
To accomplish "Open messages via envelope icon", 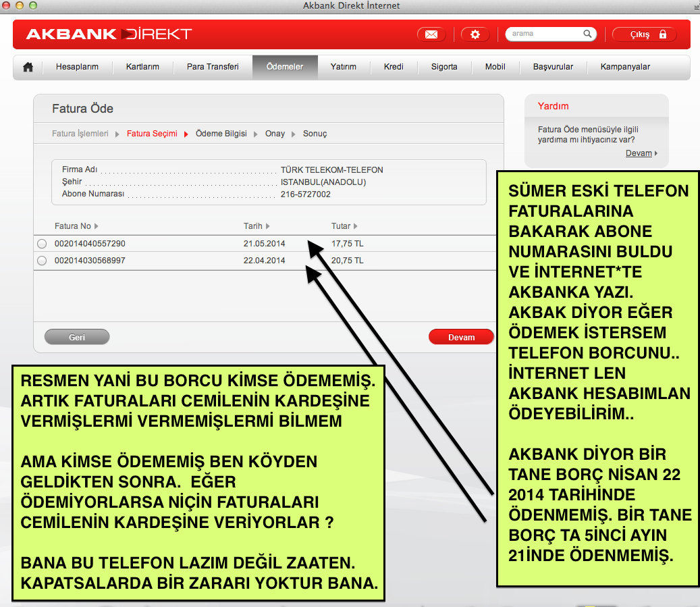I will tap(431, 34).
